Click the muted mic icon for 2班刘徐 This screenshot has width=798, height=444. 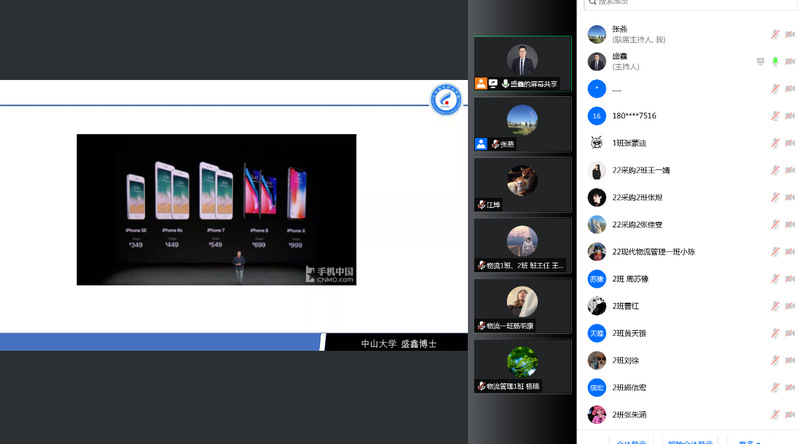[775, 360]
